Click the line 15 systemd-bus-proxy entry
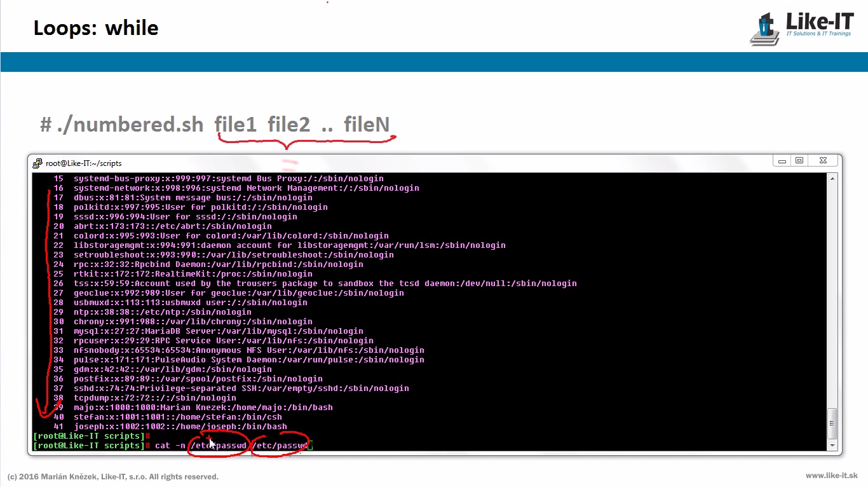Image resolution: width=868 pixels, height=487 pixels. tap(229, 179)
